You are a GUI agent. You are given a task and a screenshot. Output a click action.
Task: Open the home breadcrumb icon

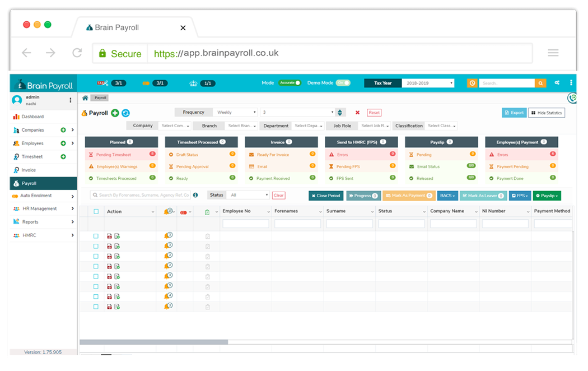point(85,98)
